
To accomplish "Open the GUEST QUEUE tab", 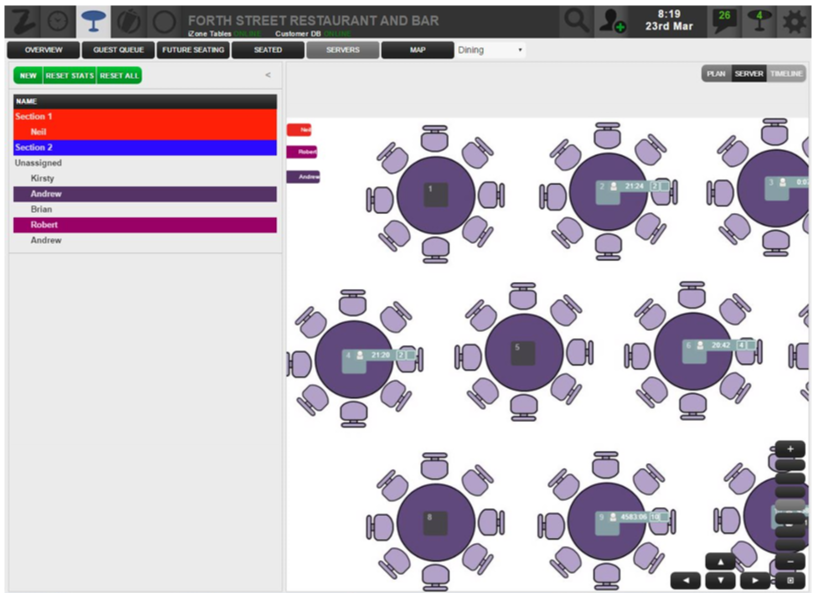I will point(118,50).
